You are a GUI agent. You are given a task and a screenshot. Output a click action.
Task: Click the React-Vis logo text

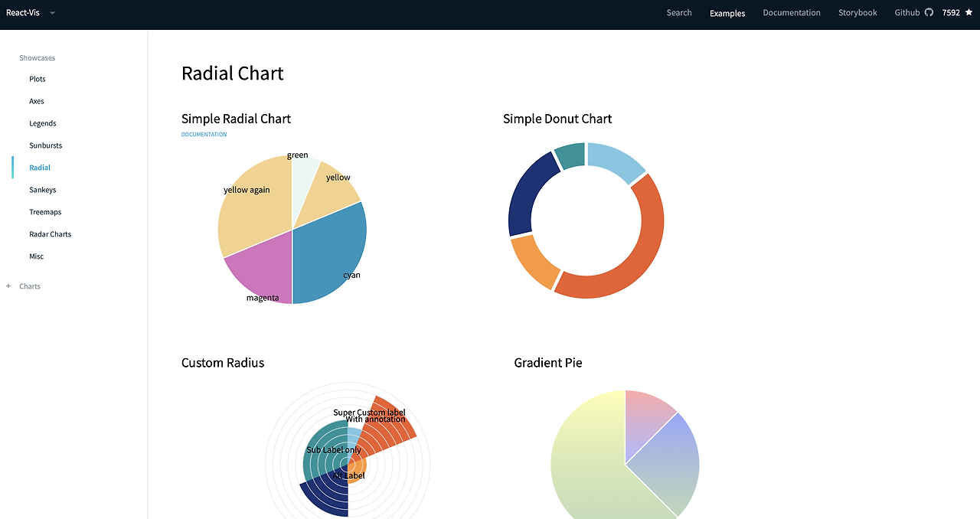click(21, 13)
